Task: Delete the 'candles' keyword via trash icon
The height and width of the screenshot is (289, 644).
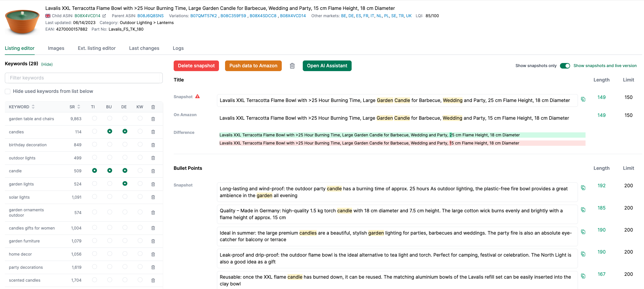Action: [x=153, y=132]
